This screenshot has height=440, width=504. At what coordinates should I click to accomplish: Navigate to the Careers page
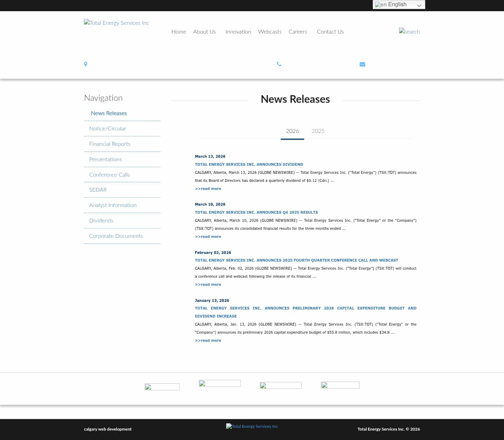click(297, 31)
